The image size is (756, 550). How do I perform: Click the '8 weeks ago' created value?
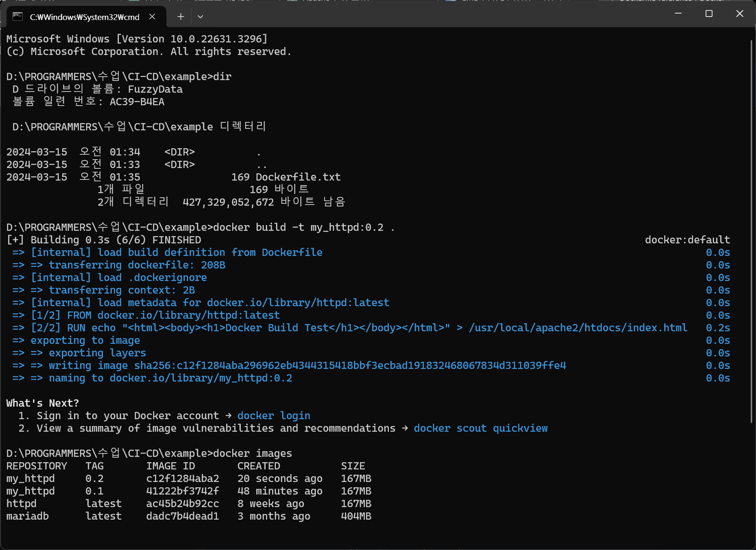click(271, 503)
